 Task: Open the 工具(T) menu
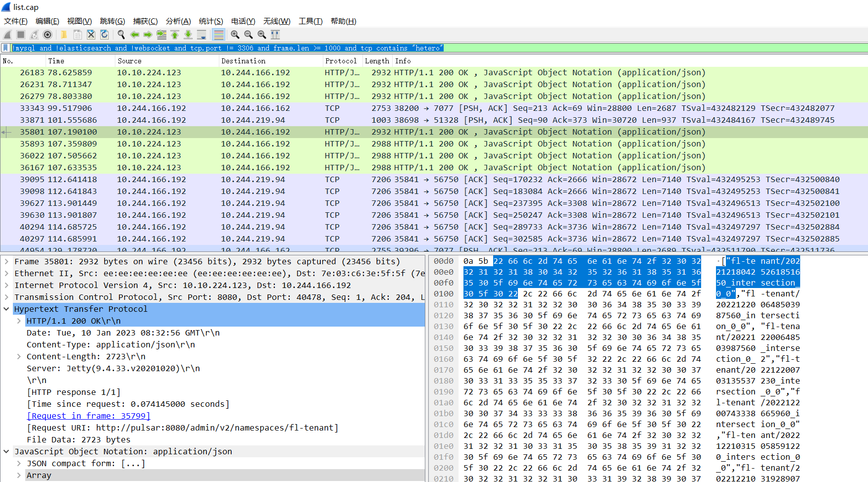tap(310, 21)
